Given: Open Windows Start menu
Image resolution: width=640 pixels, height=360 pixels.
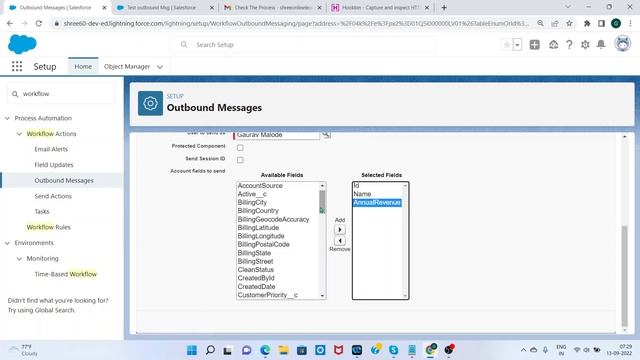Looking at the screenshot, I should point(191,350).
